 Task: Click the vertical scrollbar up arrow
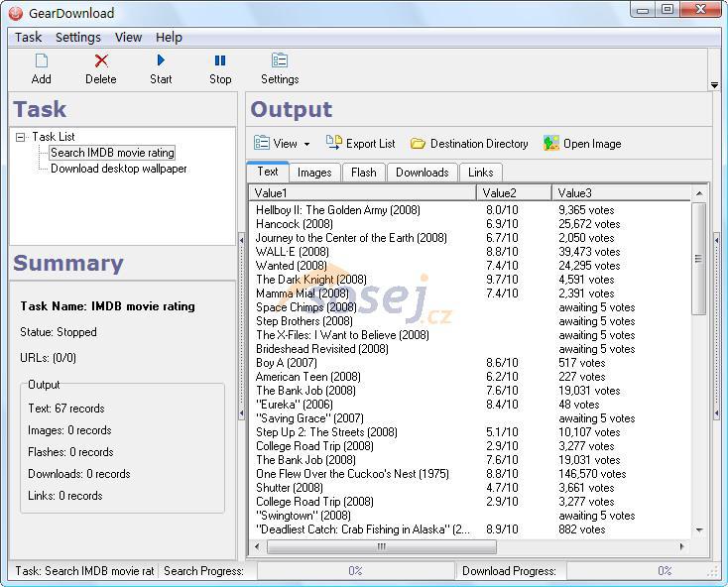[x=699, y=193]
